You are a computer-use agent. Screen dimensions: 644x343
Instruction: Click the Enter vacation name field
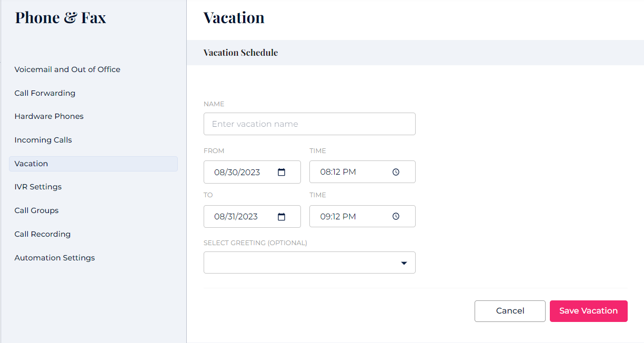[309, 124]
